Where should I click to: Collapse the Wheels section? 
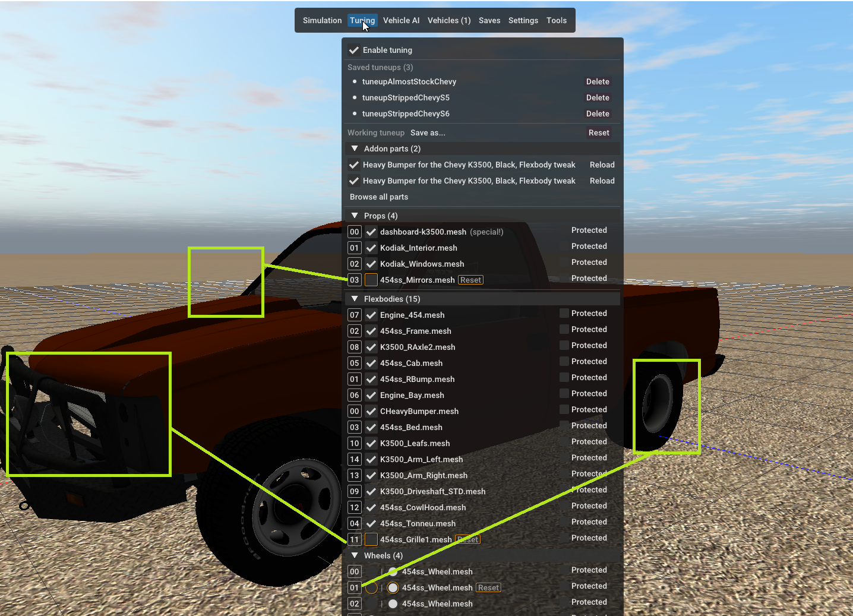click(355, 556)
